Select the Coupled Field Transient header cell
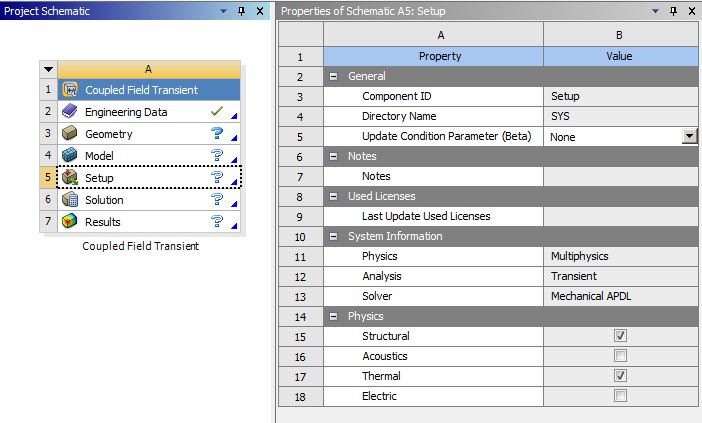702x423 pixels. pos(149,90)
